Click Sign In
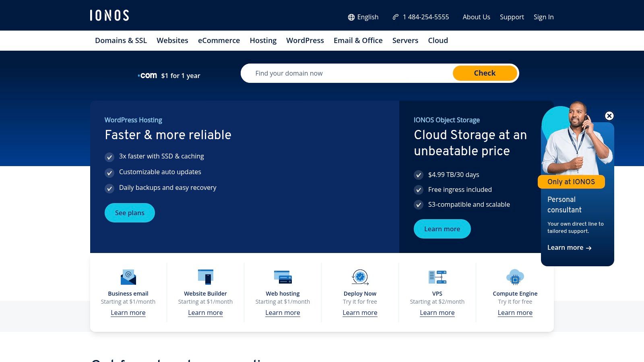The image size is (644, 362). pyautogui.click(x=544, y=17)
